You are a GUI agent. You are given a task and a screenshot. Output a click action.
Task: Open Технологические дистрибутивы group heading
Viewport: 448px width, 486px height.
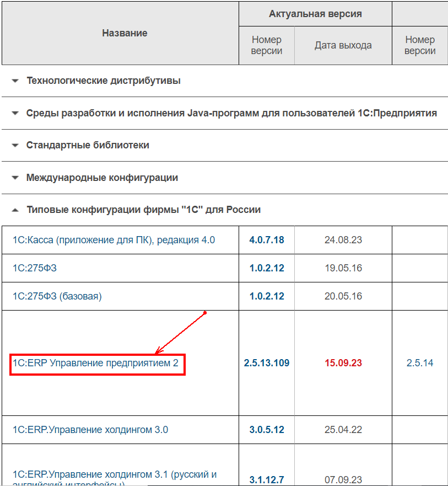click(104, 81)
